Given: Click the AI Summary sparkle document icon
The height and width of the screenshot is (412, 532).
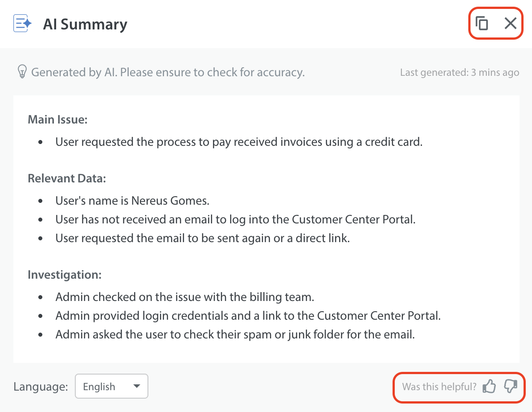Looking at the screenshot, I should tap(22, 24).
